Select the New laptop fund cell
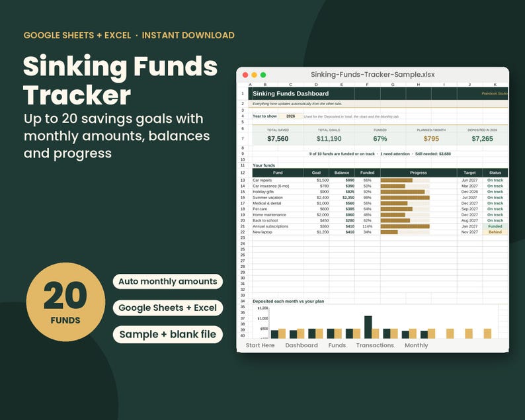 tap(278, 232)
